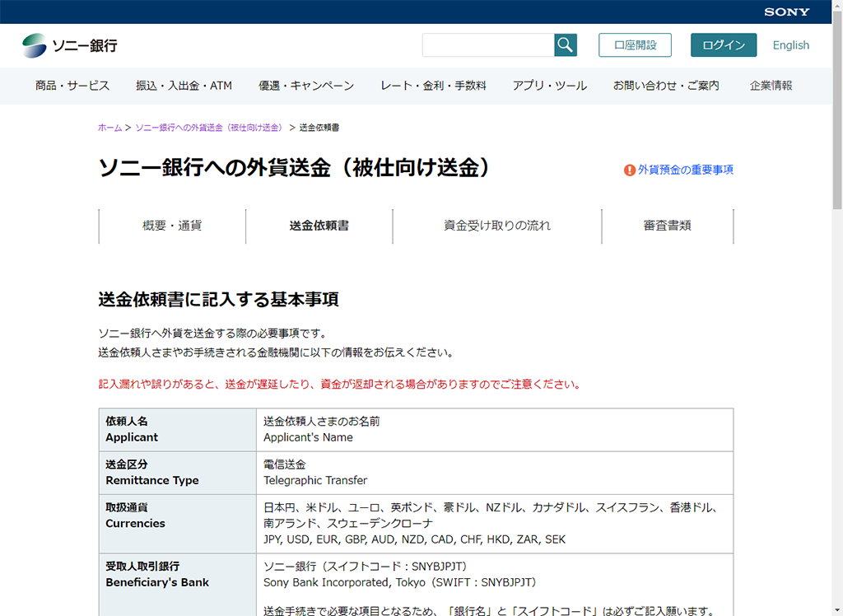Click the red warning sentence 記入漏れや誤りがあると
The image size is (843, 616).
(340, 384)
